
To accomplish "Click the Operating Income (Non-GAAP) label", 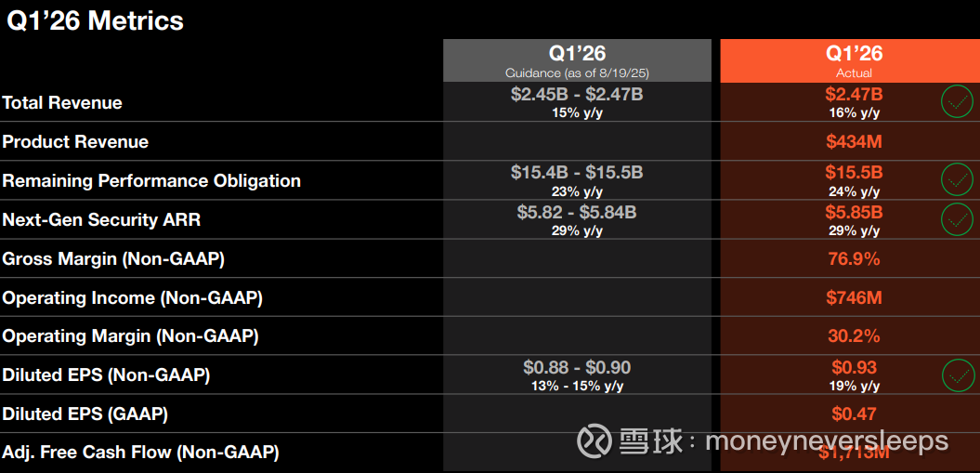I will (x=132, y=298).
